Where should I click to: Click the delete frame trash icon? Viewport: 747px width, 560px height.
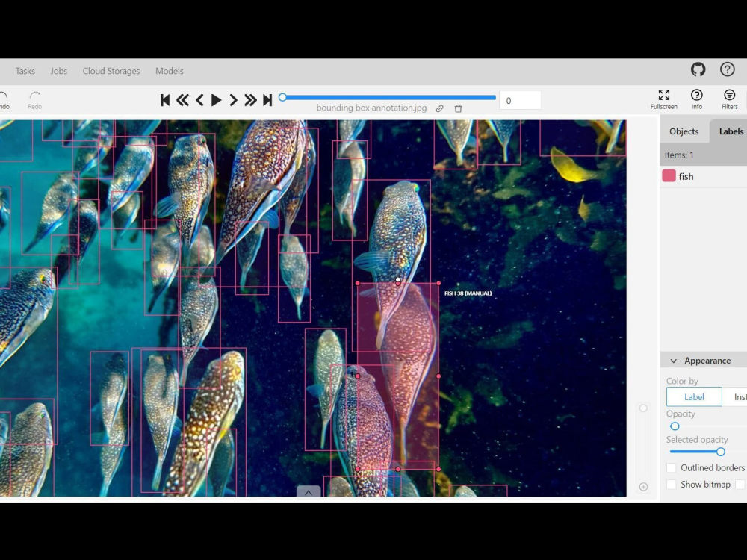[458, 108]
